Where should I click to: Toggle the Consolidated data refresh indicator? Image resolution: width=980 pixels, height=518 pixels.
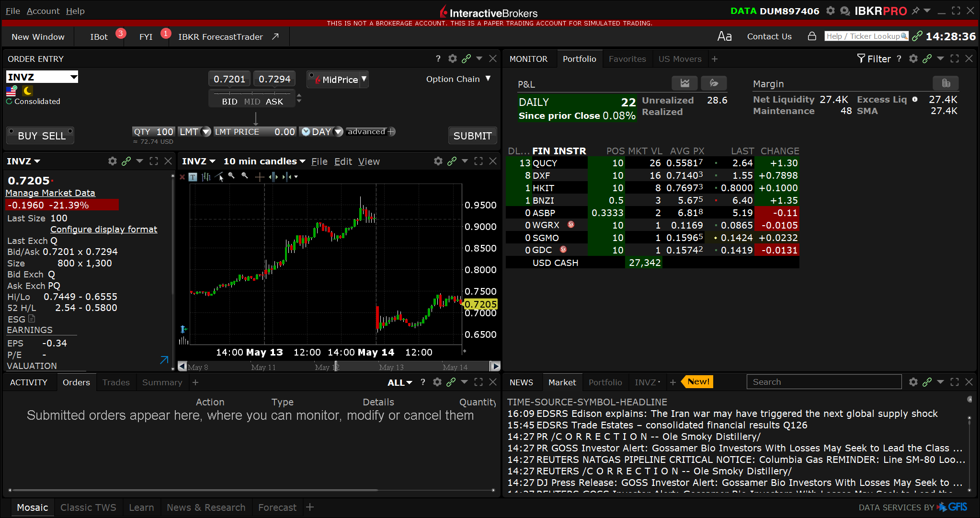point(9,102)
